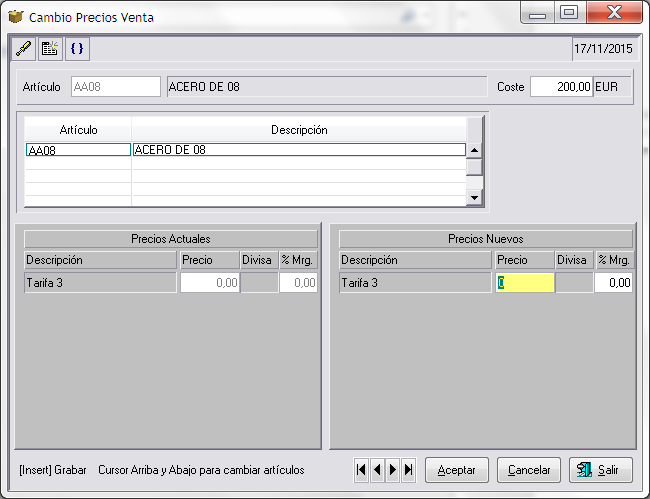Click the [Insert] Grabar hint text
650x499 pixels.
pos(53,470)
